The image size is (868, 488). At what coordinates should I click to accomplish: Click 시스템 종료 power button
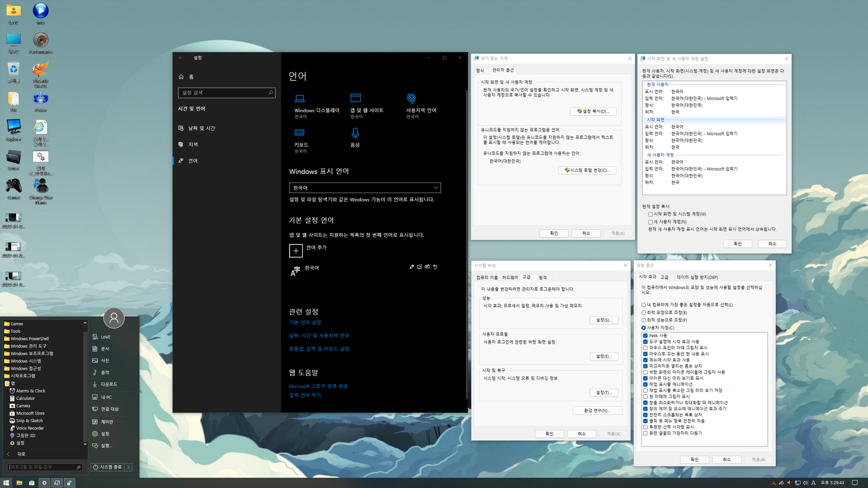pos(108,467)
